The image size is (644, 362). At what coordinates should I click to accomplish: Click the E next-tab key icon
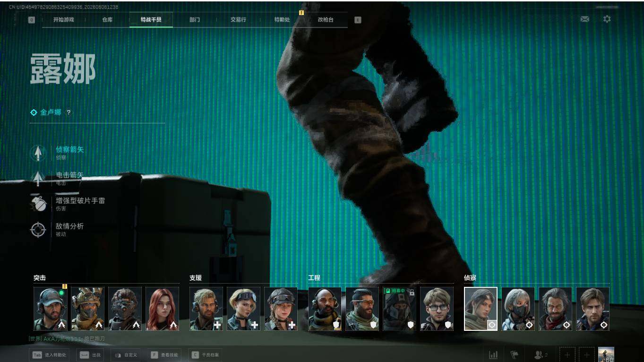point(358,20)
